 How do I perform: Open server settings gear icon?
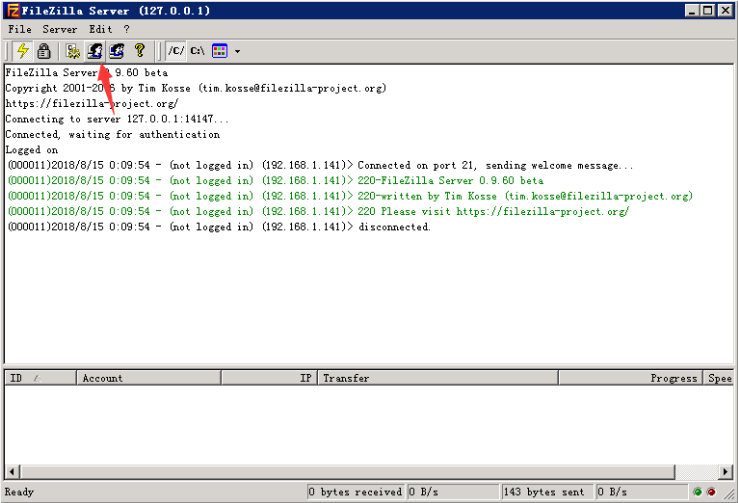[x=73, y=50]
